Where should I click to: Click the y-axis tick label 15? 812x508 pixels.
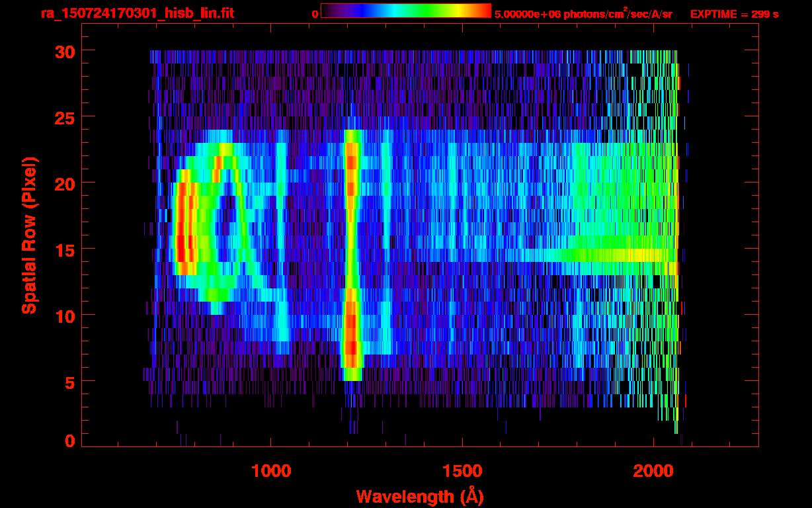click(x=65, y=249)
